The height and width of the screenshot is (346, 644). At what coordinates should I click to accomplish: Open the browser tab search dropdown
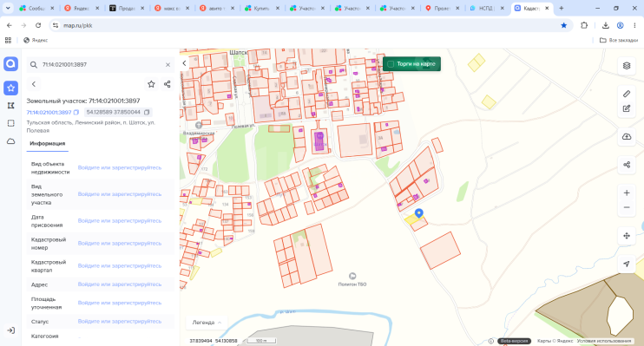[8, 8]
